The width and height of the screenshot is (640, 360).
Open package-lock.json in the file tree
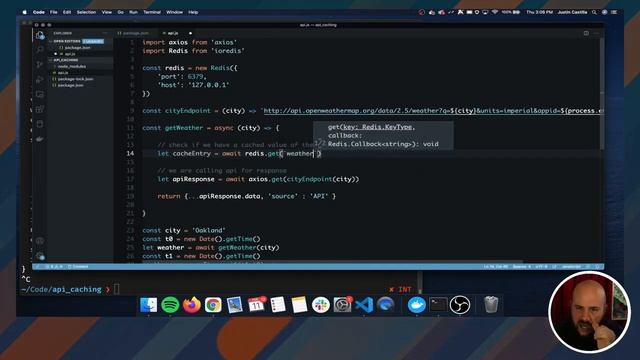(75, 79)
